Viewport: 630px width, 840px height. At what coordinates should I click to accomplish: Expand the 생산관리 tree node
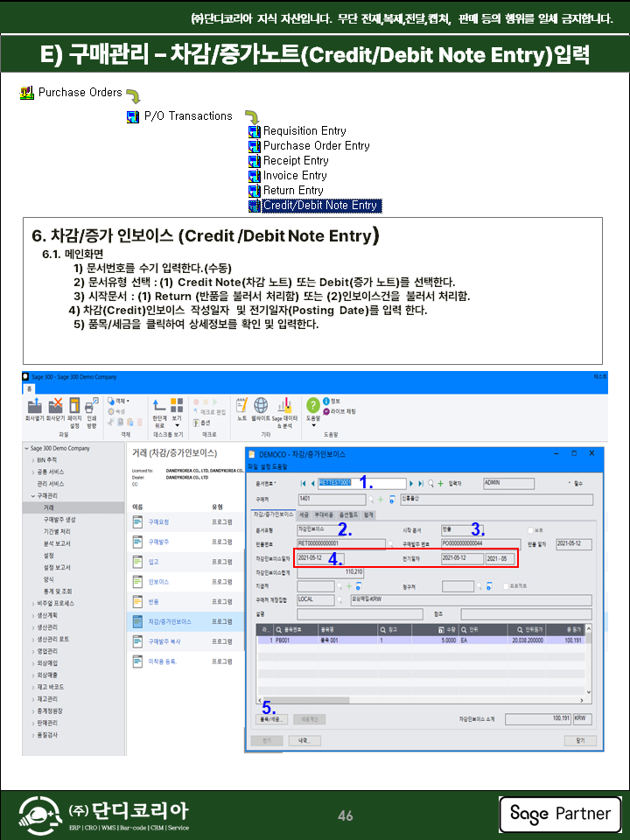click(x=32, y=627)
